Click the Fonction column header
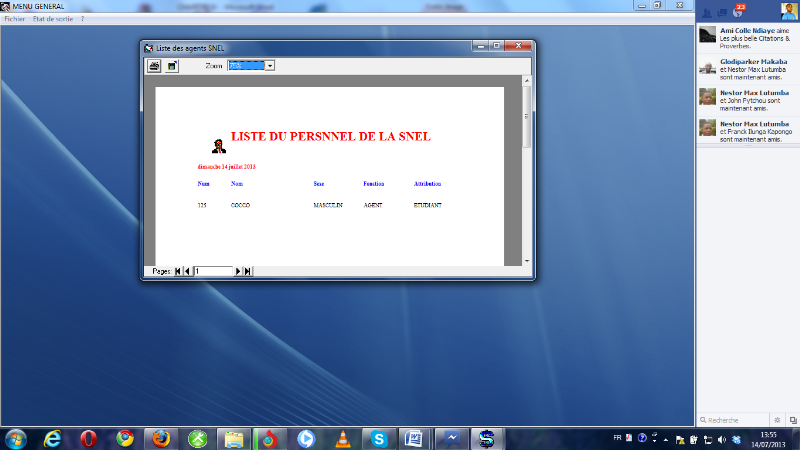This screenshot has height=450, width=800. pos(373,184)
